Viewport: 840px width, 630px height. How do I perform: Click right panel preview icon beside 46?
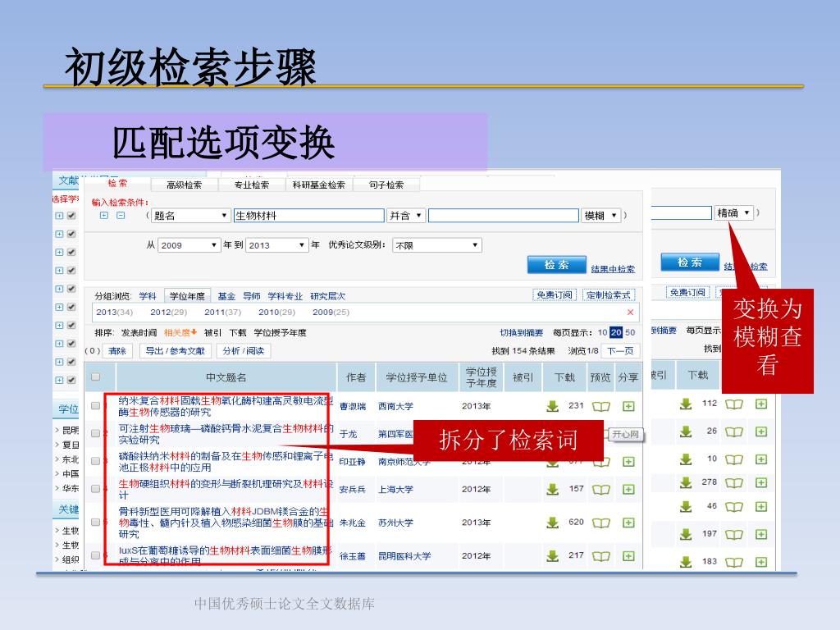734,507
